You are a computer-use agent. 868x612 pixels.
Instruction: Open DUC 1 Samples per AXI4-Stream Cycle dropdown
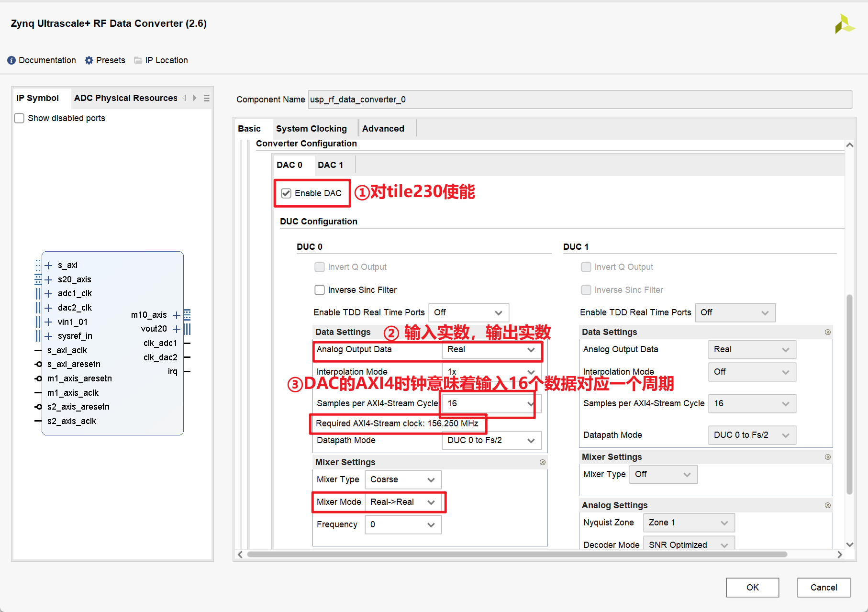[x=752, y=403]
